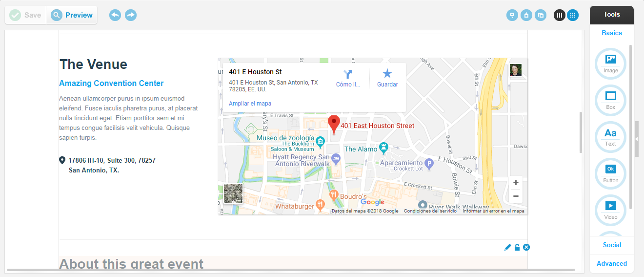Image resolution: width=644 pixels, height=277 pixels.
Task: Click the red map pin marker
Action: point(334,125)
